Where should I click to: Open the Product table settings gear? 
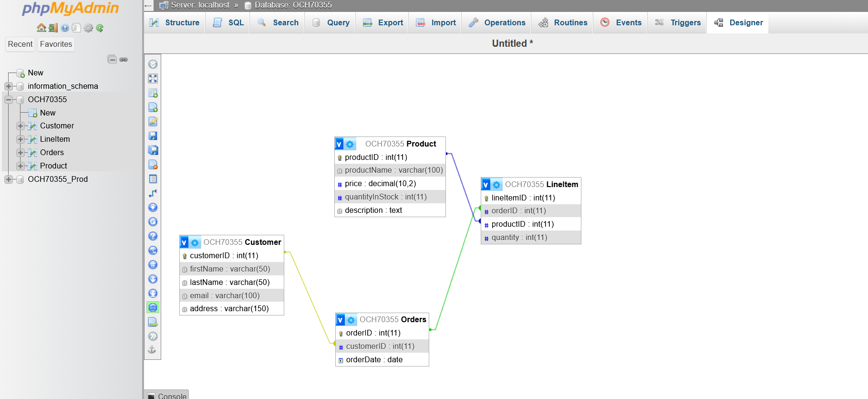(x=350, y=144)
